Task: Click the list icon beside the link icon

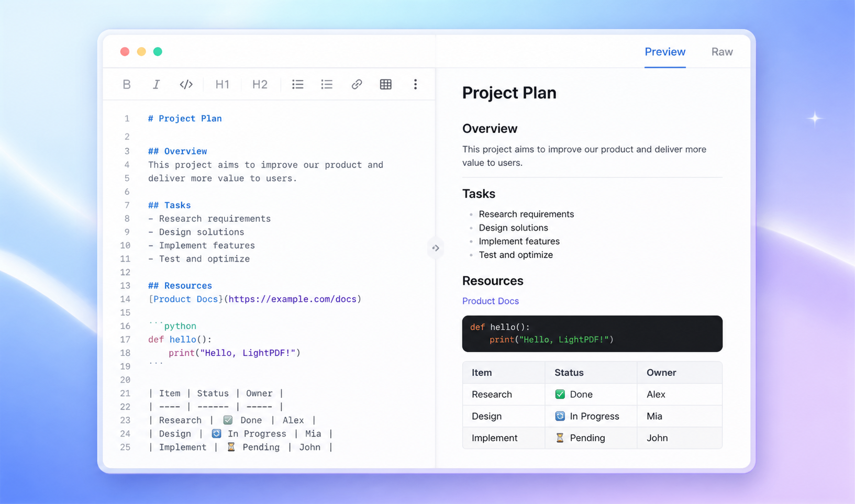Action: click(x=327, y=84)
